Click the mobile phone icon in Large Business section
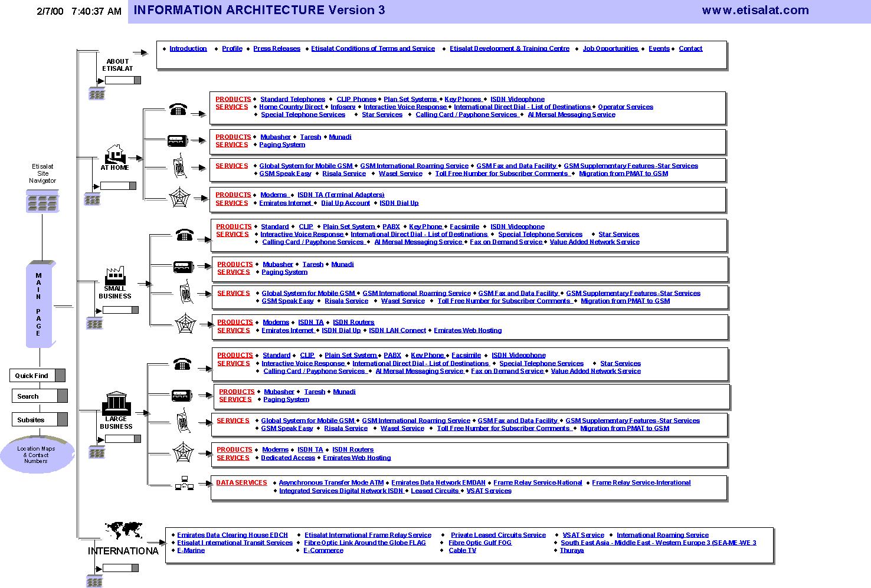This screenshot has width=871, height=588. click(x=182, y=422)
